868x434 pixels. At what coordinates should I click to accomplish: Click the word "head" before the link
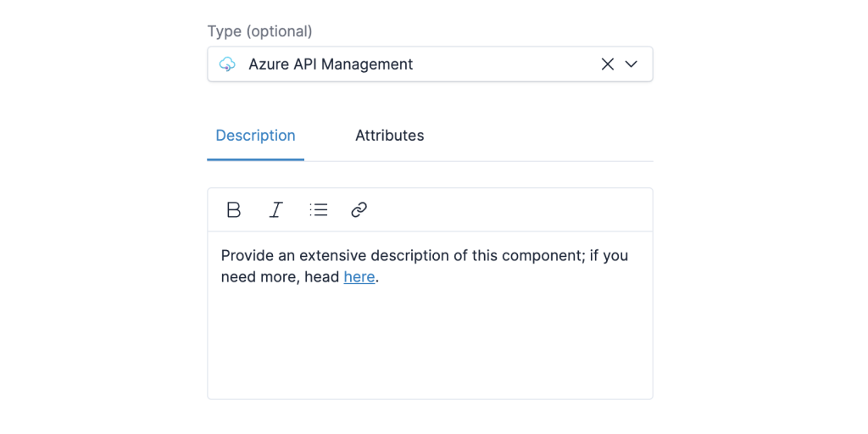coord(321,277)
